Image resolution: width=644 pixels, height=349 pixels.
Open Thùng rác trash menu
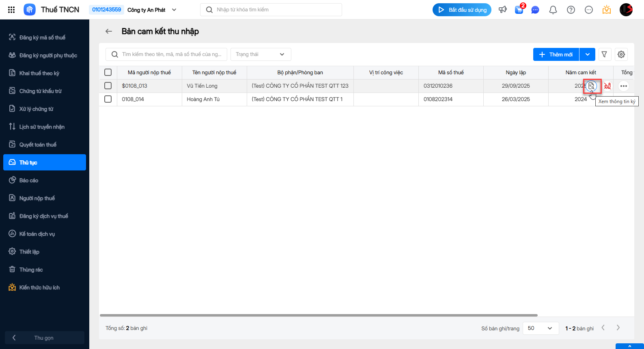(45, 269)
